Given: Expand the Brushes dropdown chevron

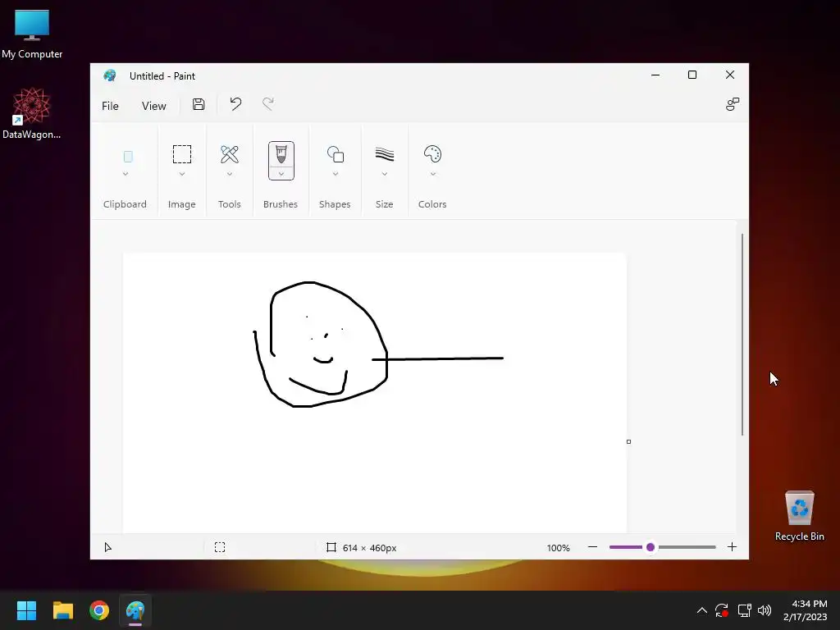Looking at the screenshot, I should (x=281, y=174).
